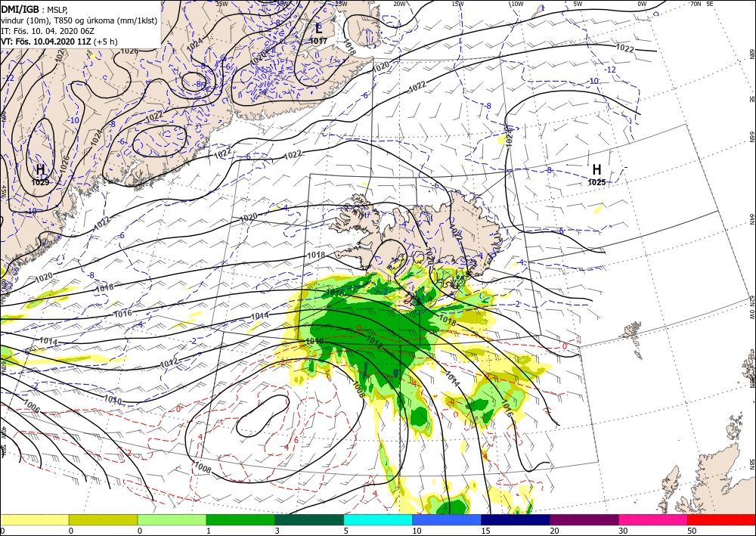This screenshot has width=756, height=536.
Task: Click the pressure value 1029
Action: (41, 182)
